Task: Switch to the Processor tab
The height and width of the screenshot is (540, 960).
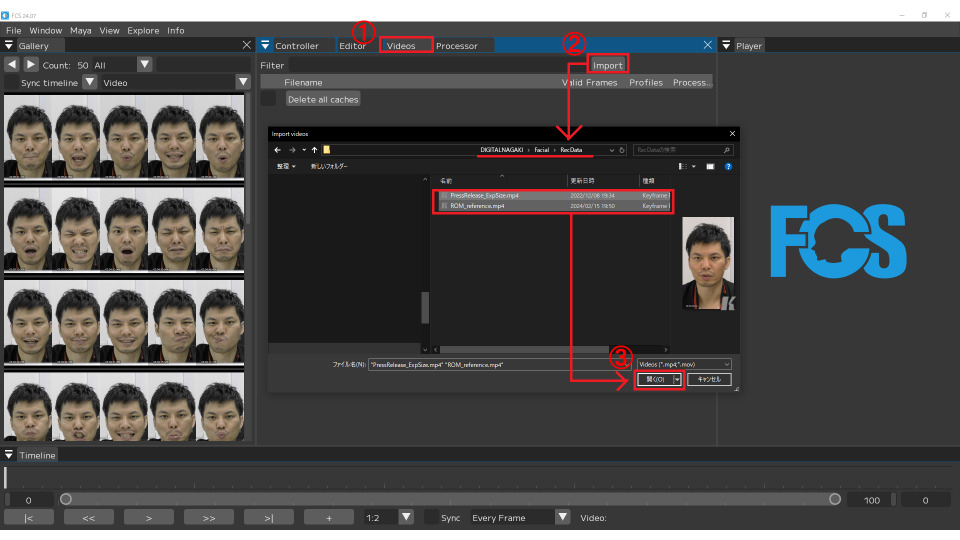Action: pyautogui.click(x=456, y=45)
